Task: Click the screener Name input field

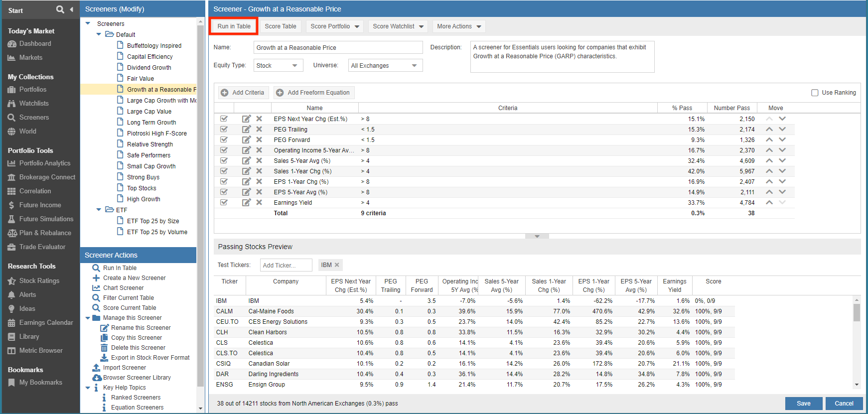Action: tap(338, 47)
